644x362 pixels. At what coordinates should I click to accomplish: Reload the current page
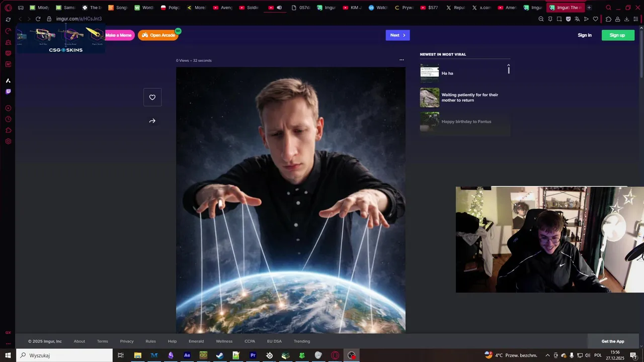tap(38, 19)
